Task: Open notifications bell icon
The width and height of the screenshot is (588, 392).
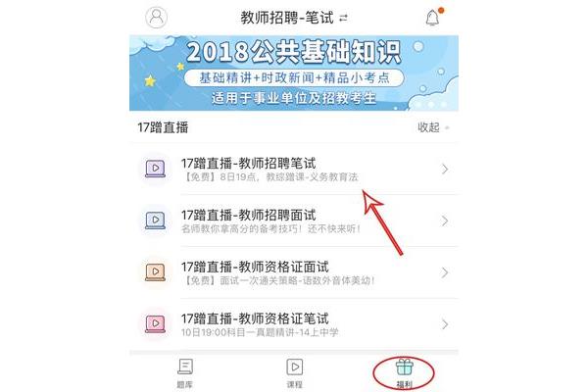Action: click(432, 18)
